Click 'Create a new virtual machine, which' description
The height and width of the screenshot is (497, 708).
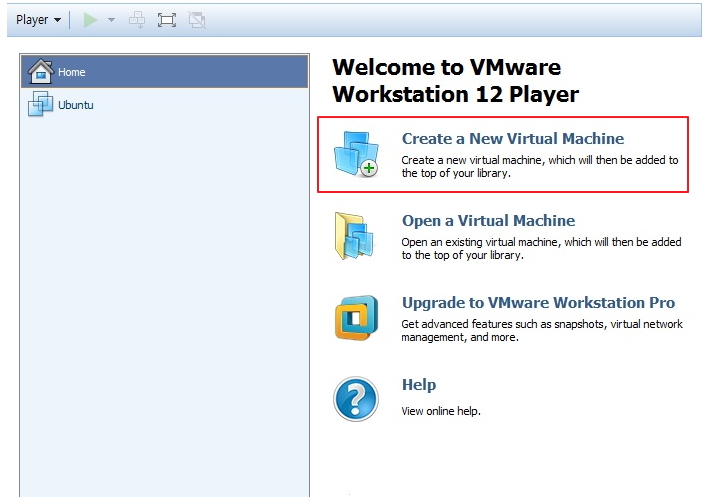(x=540, y=167)
